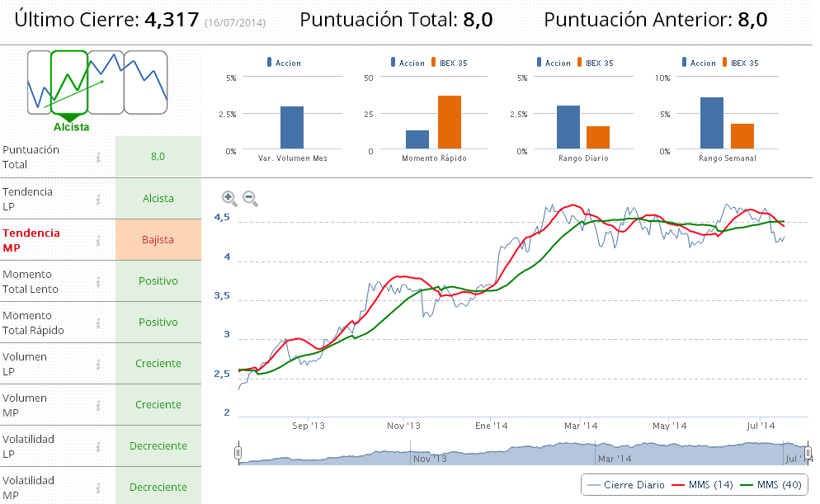This screenshot has width=820, height=504.
Task: Toggle Accion legend in Momento Rápido chart
Action: pos(408,63)
